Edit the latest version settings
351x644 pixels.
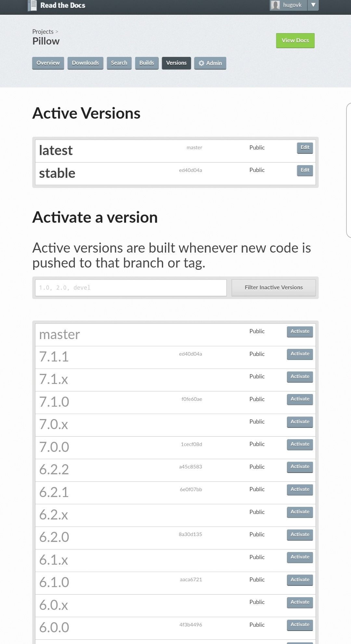tap(304, 147)
